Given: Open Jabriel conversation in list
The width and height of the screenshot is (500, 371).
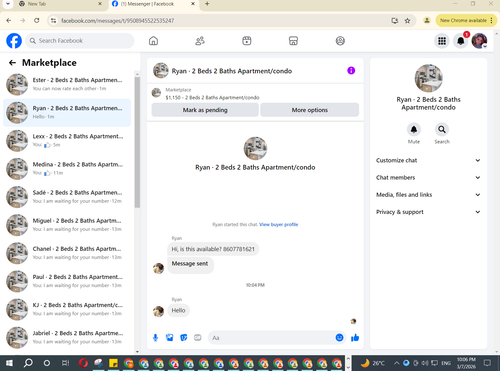Looking at the screenshot, I should click(x=67, y=337).
